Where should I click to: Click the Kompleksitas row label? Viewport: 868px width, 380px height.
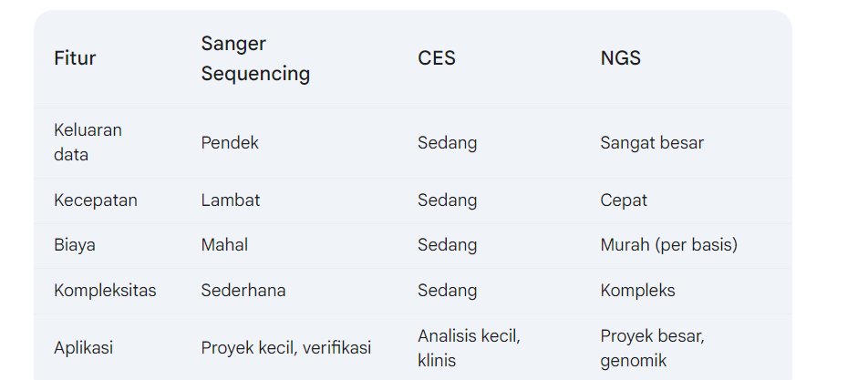tap(105, 291)
